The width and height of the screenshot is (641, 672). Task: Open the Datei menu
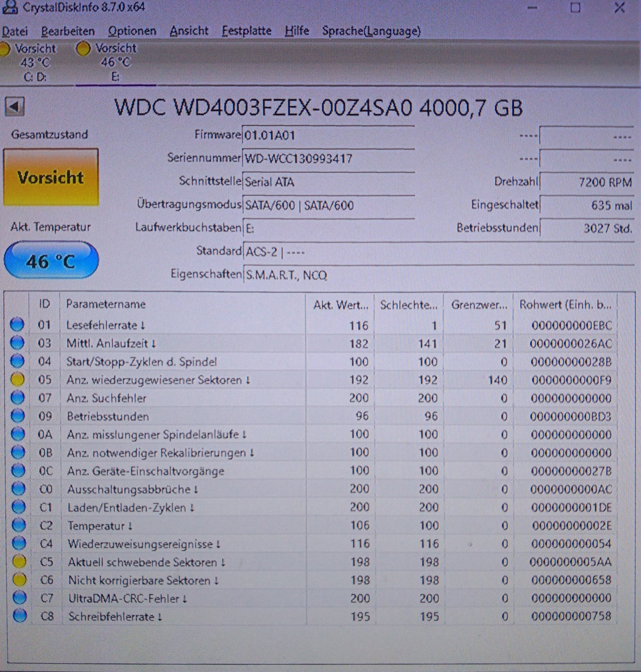(x=15, y=31)
